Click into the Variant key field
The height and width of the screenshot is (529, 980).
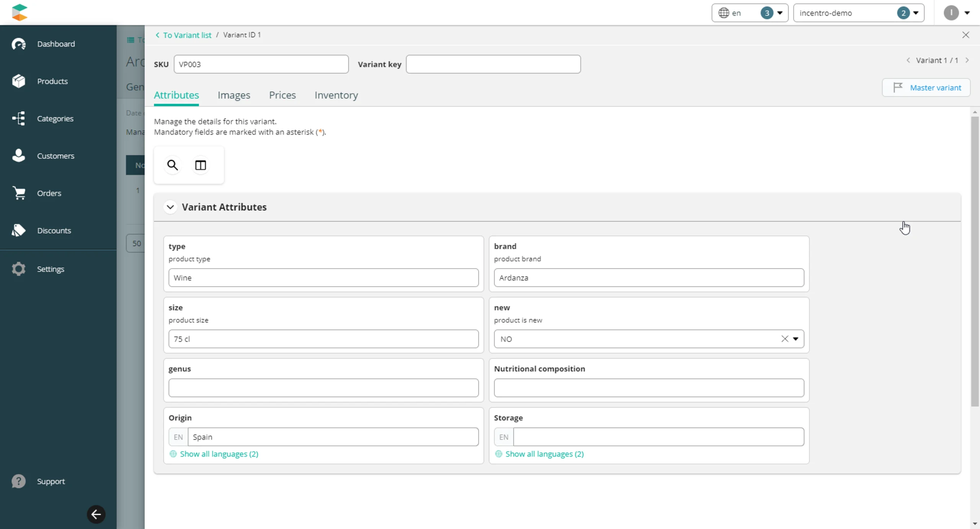(x=493, y=64)
